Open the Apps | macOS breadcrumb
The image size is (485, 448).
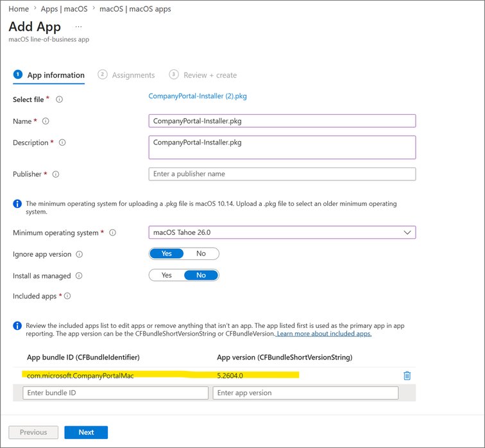(x=64, y=9)
